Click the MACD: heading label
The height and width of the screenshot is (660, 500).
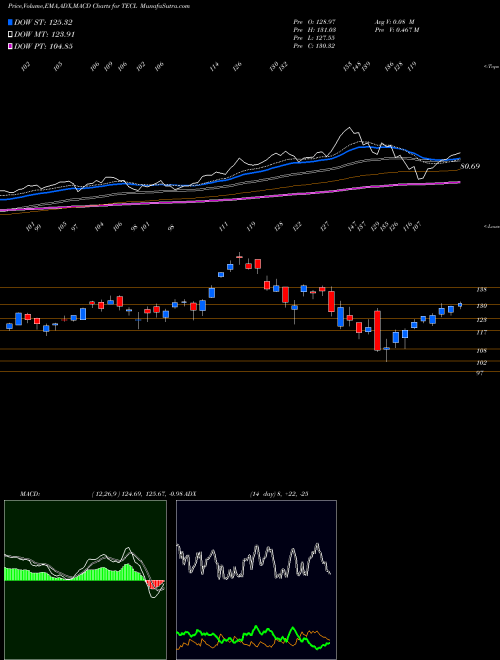tap(29, 494)
